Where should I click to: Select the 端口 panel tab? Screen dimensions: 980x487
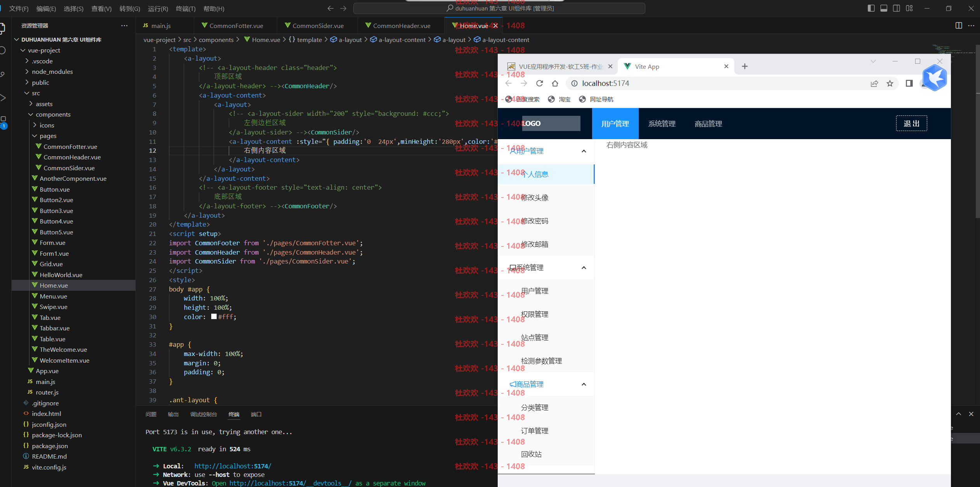pos(256,414)
